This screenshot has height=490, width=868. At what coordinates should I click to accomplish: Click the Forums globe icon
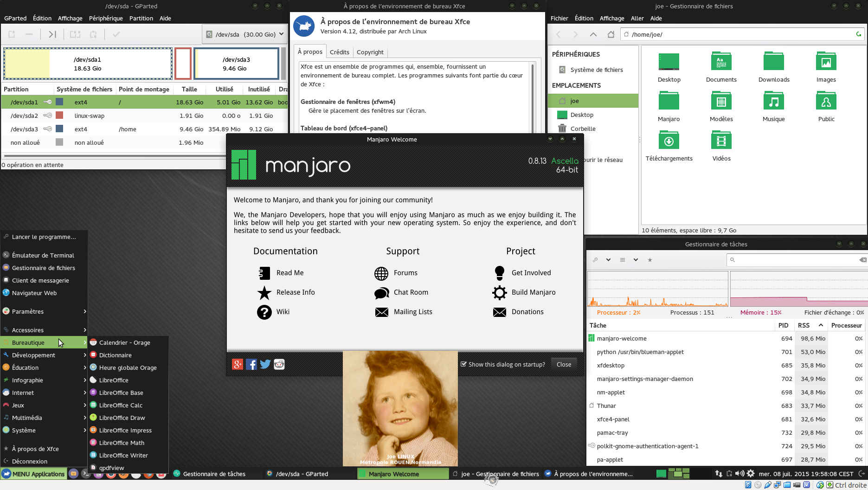point(381,273)
